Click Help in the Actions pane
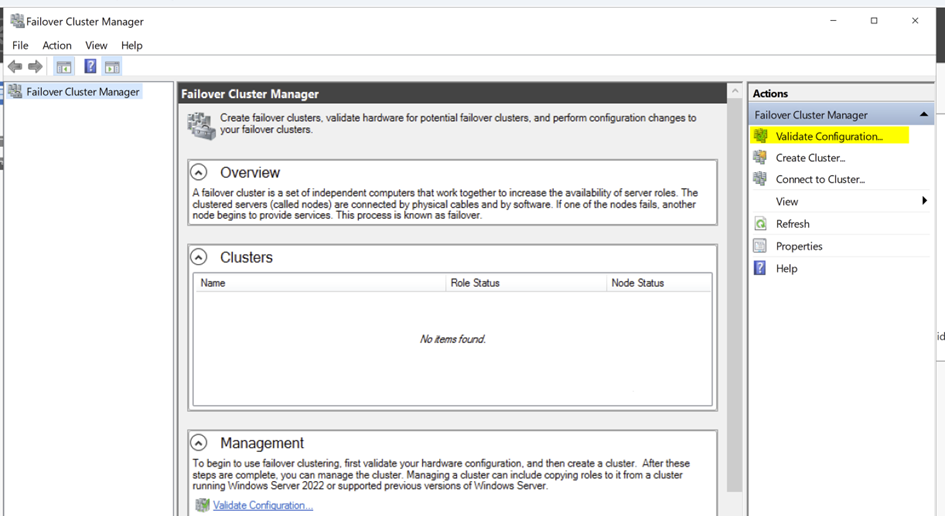Viewport: 945px width, 516px height. [786, 268]
